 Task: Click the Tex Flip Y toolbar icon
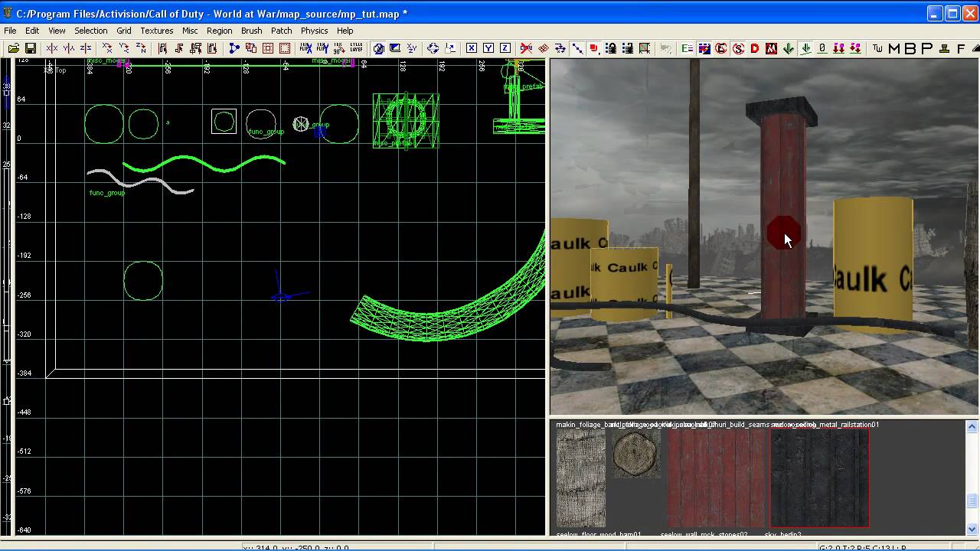322,48
